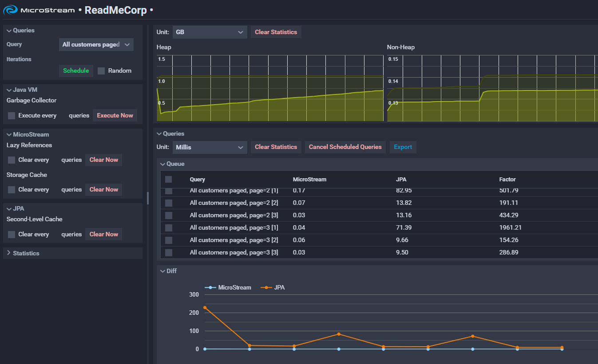Viewport: 598px width, 364px height.
Task: Collapse the Queries panel in the left sidebar
Action: click(x=20, y=31)
